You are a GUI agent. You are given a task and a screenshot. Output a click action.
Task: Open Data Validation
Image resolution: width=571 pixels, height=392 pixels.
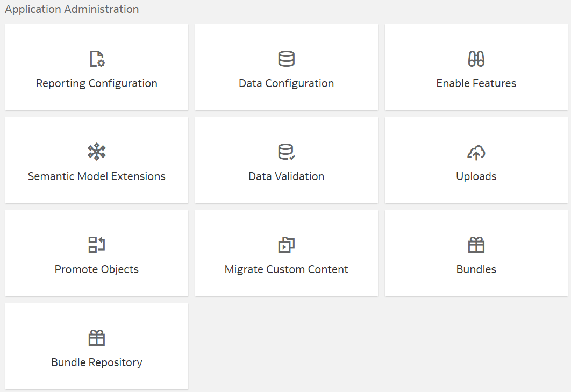[x=286, y=160]
